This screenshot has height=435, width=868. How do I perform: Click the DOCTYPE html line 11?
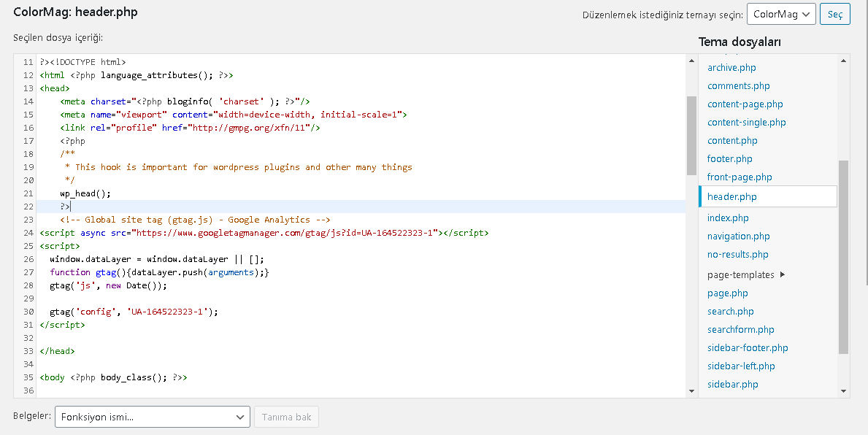(x=82, y=62)
